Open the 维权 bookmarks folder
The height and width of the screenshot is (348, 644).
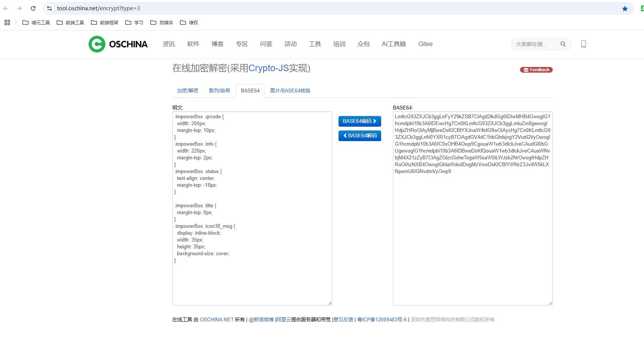point(189,22)
